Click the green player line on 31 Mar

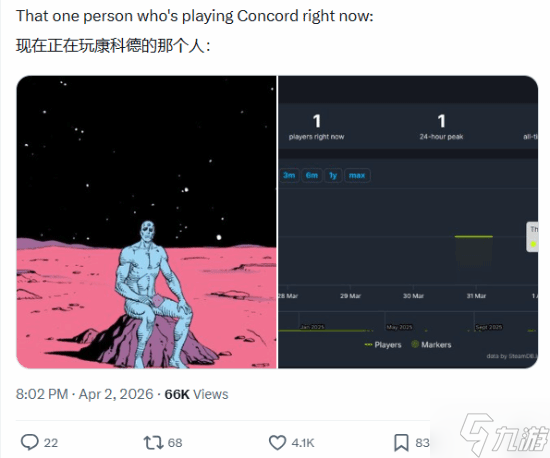[474, 237]
